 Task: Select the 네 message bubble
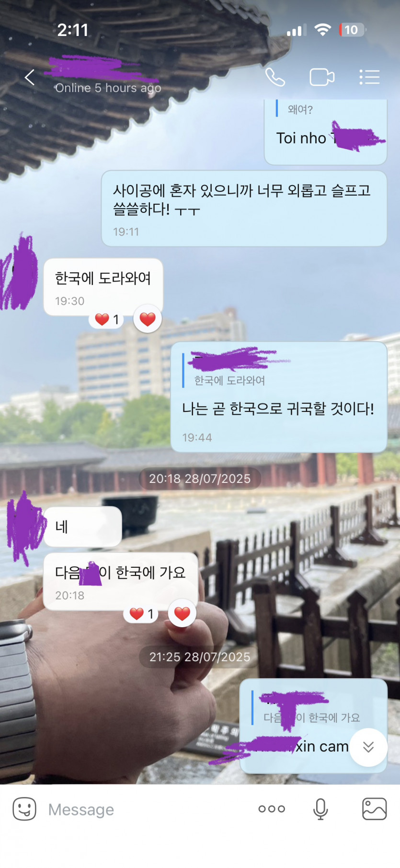pyautogui.click(x=83, y=527)
